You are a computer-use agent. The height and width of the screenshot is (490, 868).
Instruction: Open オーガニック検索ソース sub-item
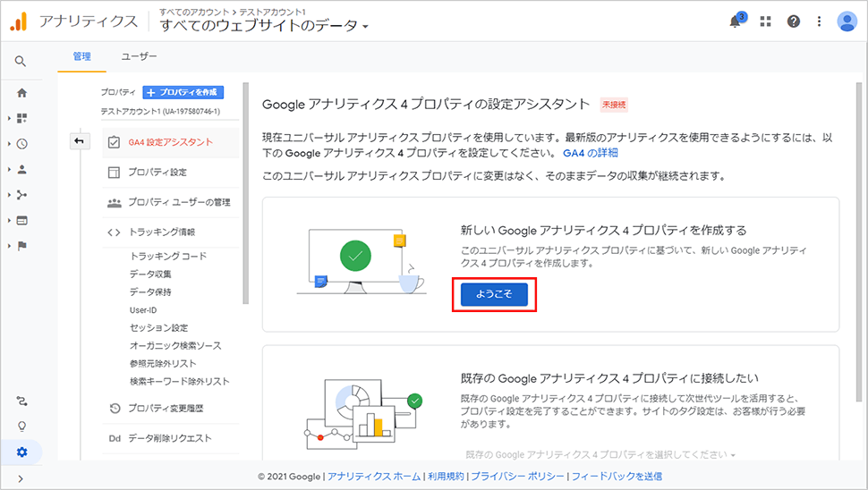175,346
